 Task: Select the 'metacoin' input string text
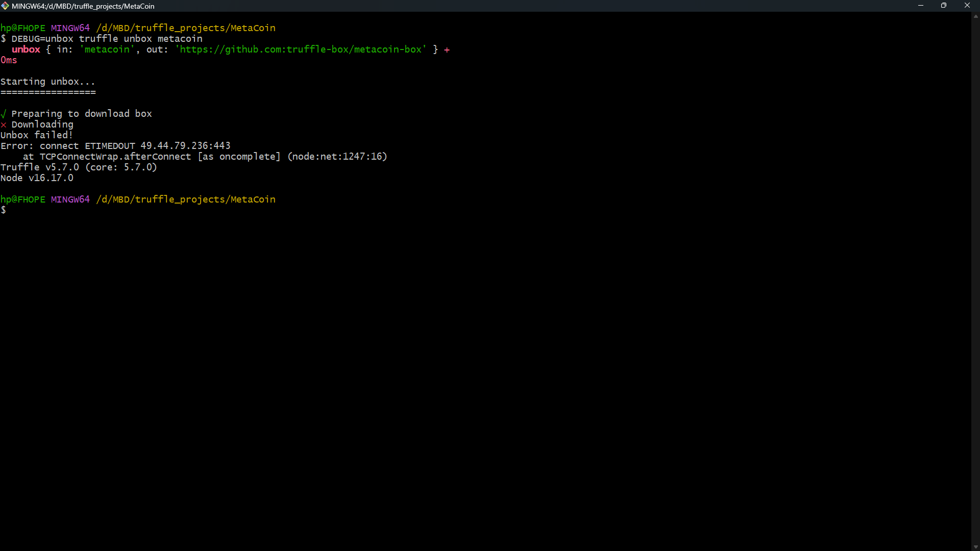(x=107, y=49)
